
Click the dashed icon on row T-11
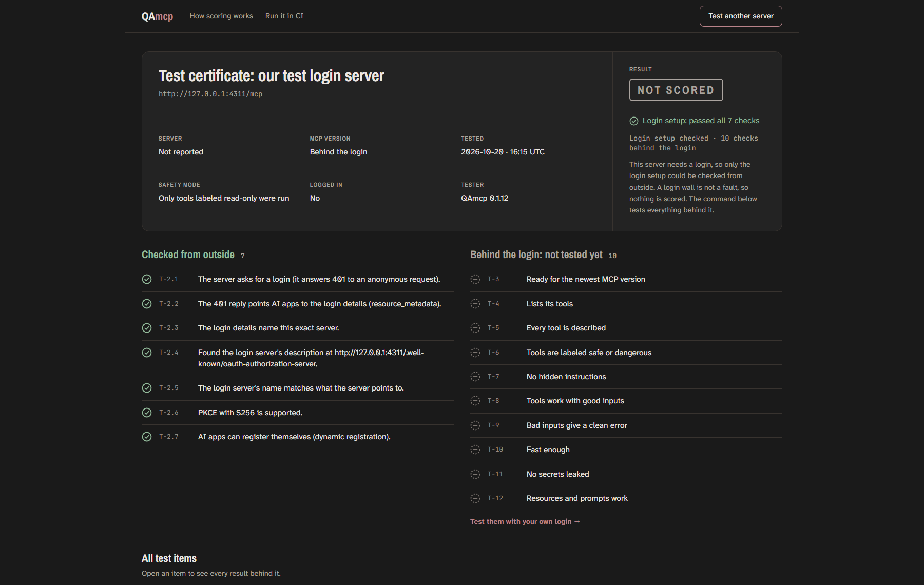(x=475, y=474)
